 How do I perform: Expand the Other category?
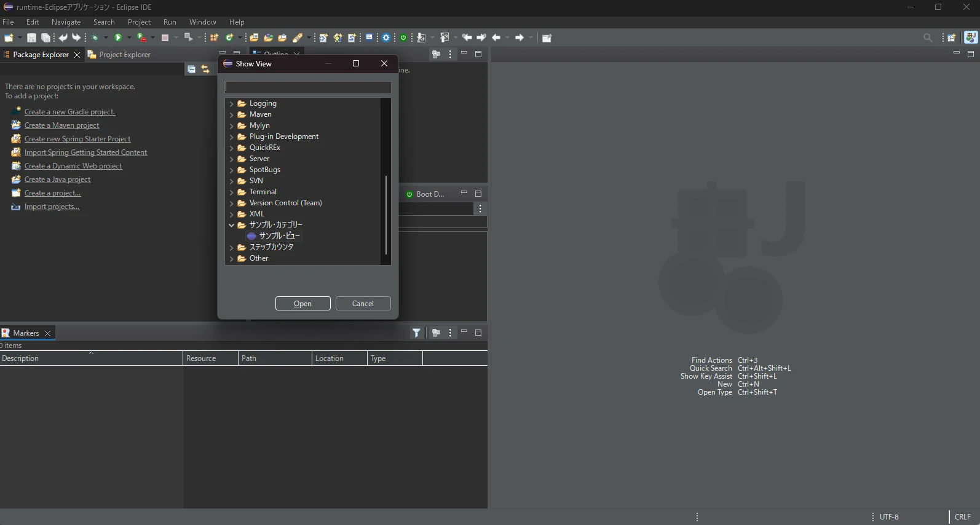click(x=231, y=258)
